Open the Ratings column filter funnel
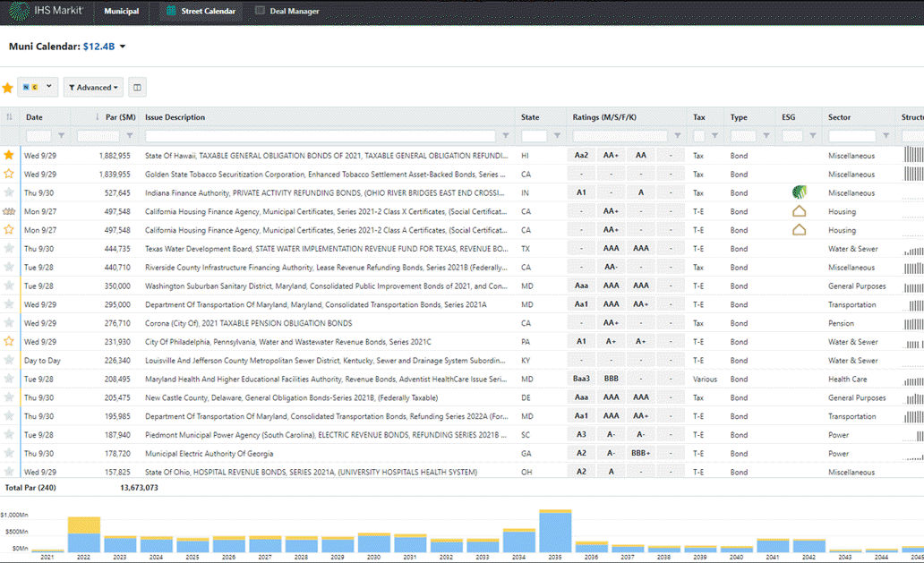The image size is (924, 563). (678, 136)
